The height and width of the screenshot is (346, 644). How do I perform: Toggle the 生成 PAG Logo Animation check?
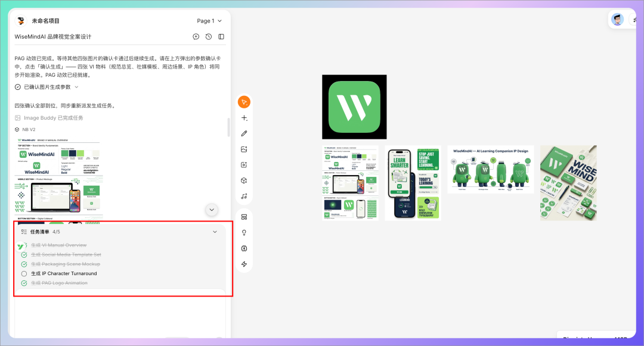(x=24, y=283)
